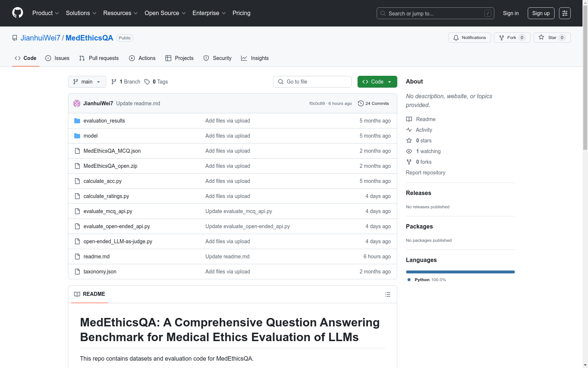Viewport: 588px width, 368px height.
Task: Click the taxonomy.json file icon
Action: pyautogui.click(x=77, y=272)
